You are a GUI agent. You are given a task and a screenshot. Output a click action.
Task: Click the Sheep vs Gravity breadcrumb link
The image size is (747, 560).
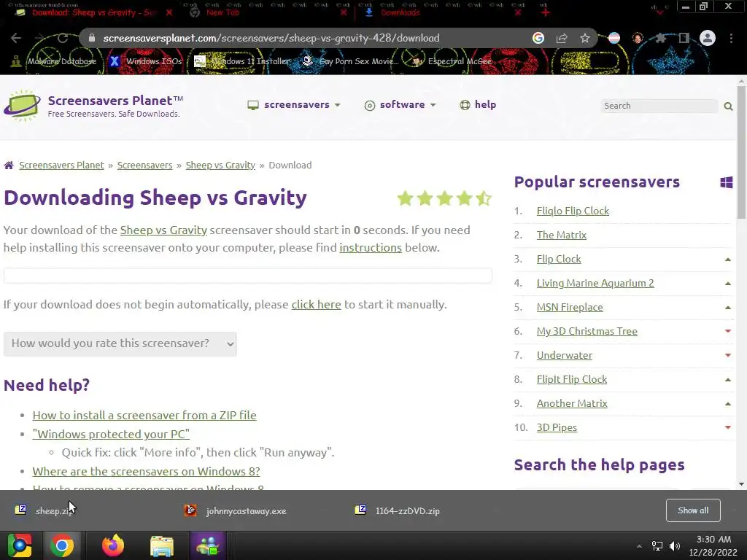pos(220,166)
